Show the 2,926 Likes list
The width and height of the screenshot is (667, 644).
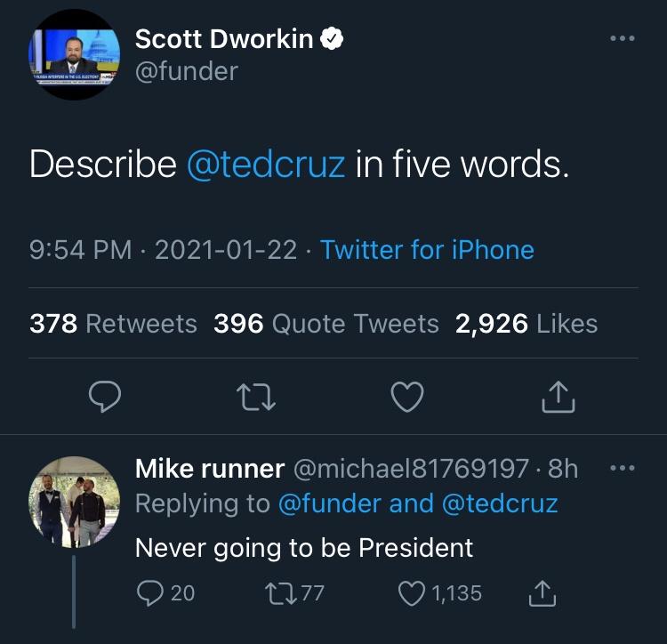coord(526,324)
